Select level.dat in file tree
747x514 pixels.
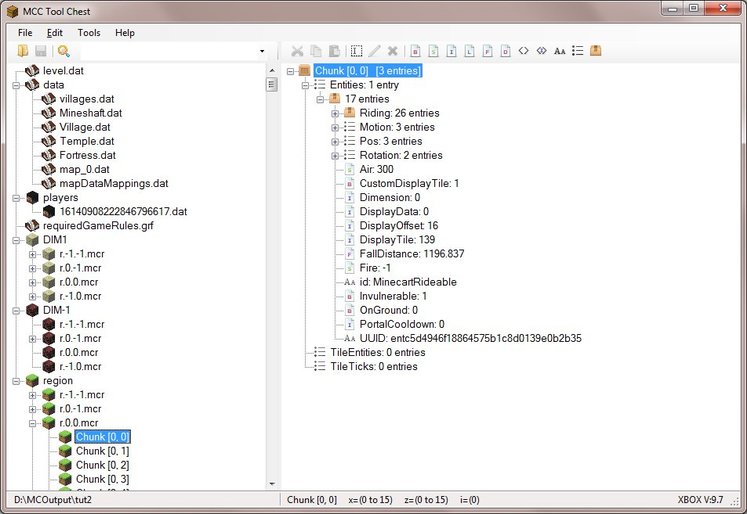click(x=63, y=71)
